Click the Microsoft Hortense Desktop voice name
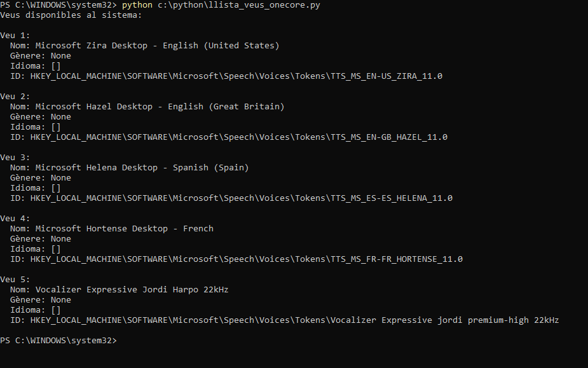Screen dimensions: 588x368 click(124, 229)
